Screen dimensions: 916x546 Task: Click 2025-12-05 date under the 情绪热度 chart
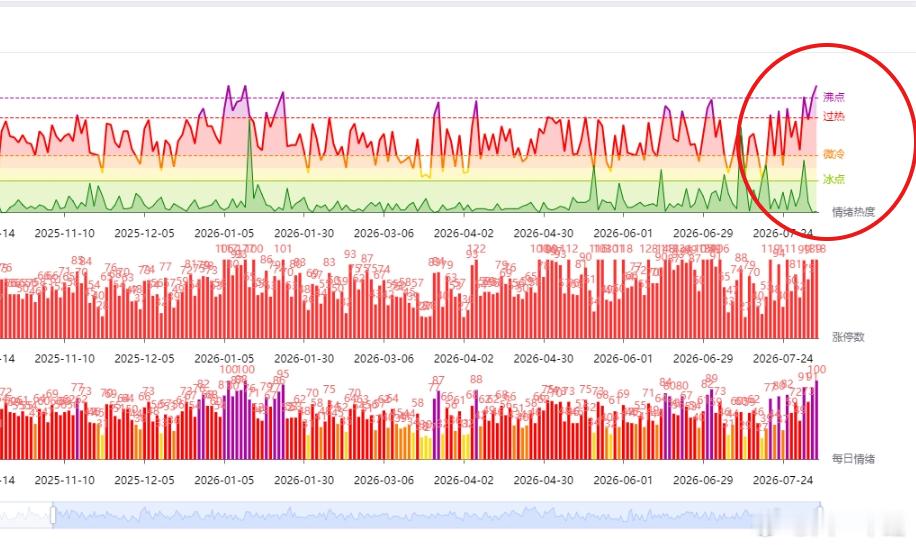click(x=144, y=233)
